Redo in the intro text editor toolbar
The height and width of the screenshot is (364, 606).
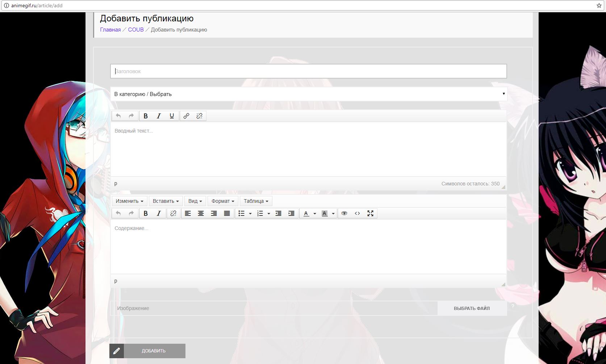tap(131, 116)
